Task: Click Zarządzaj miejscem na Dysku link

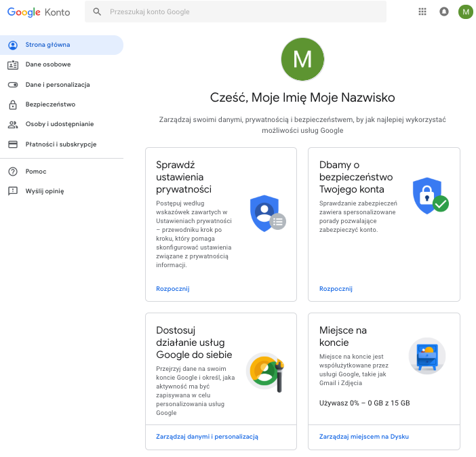Action: tap(364, 437)
